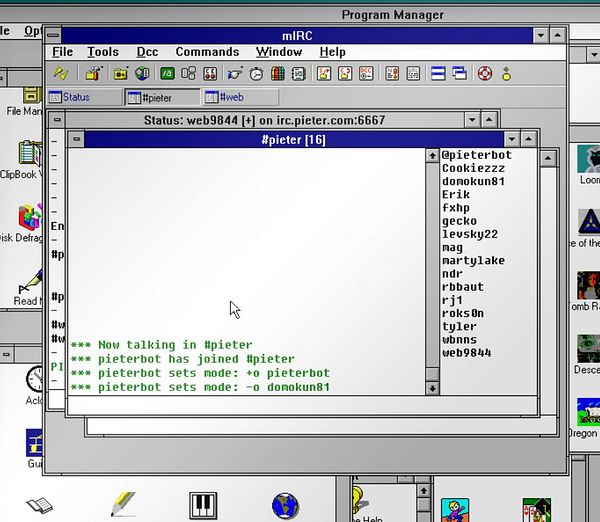Viewport: 600px width, 522px height.
Task: Select mag in the nick list
Action: coord(452,247)
